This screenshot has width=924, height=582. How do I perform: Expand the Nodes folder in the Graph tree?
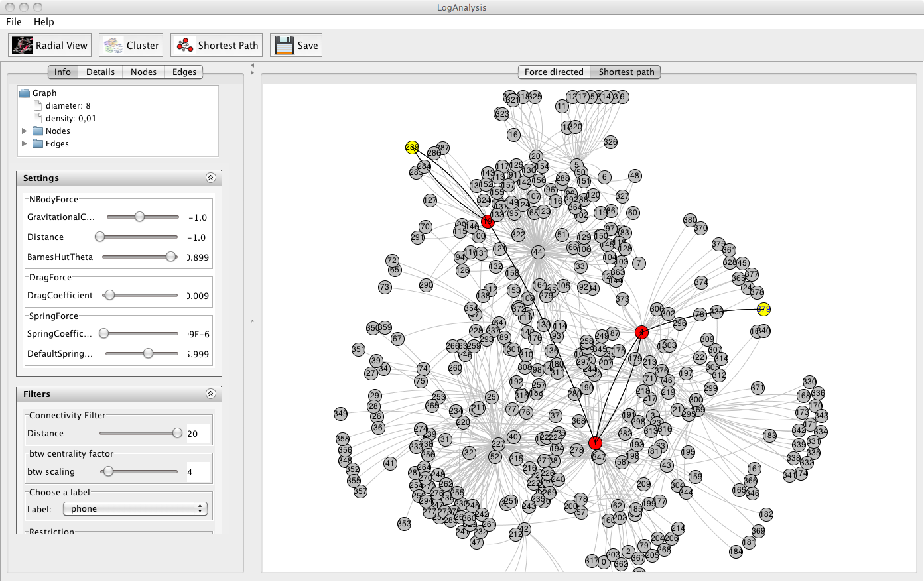(x=25, y=131)
